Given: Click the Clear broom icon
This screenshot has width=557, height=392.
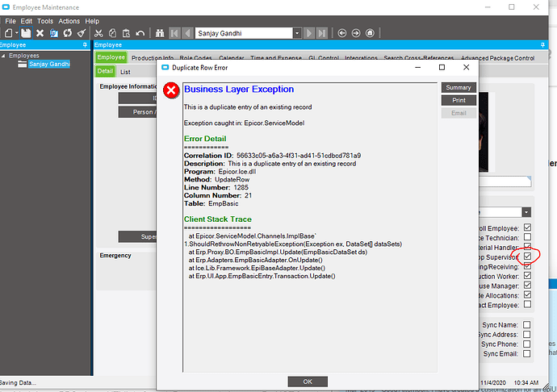Looking at the screenshot, I should (x=82, y=33).
